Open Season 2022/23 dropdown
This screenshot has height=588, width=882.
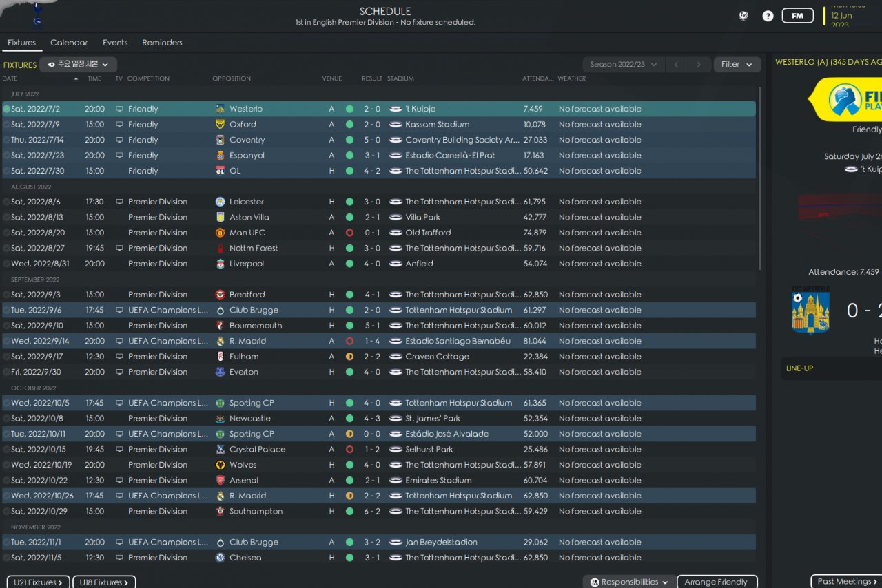tap(624, 65)
